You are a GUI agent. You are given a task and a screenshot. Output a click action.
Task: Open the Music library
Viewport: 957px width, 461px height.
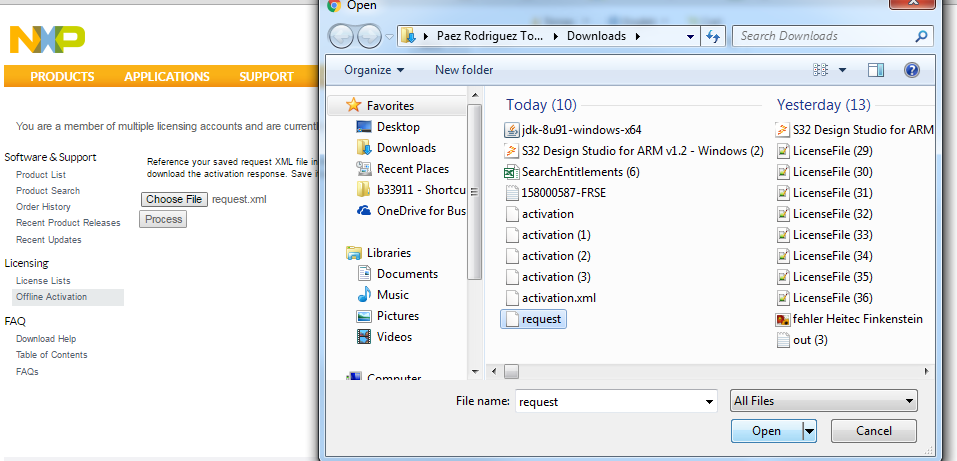383,295
